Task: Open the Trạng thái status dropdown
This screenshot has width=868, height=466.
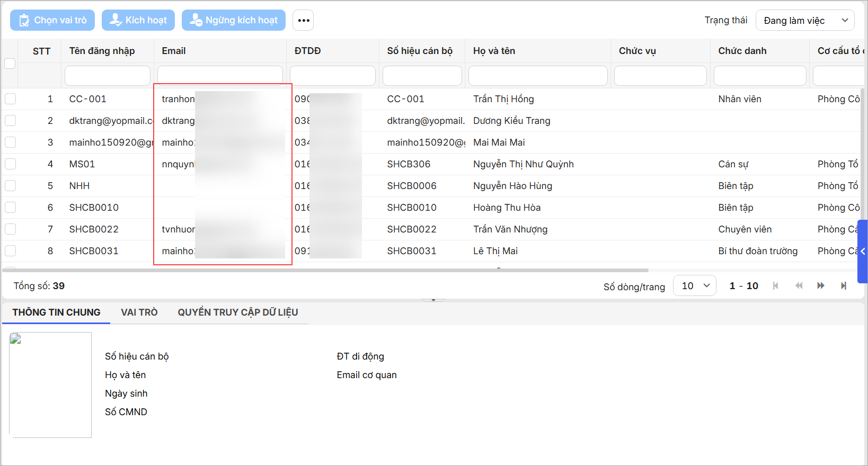Action: [804, 21]
